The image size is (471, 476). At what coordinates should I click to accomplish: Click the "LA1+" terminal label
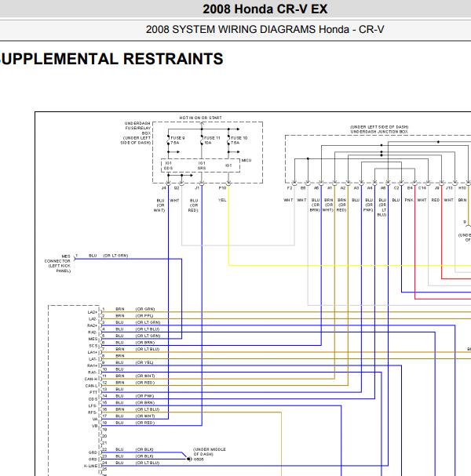tap(93, 352)
